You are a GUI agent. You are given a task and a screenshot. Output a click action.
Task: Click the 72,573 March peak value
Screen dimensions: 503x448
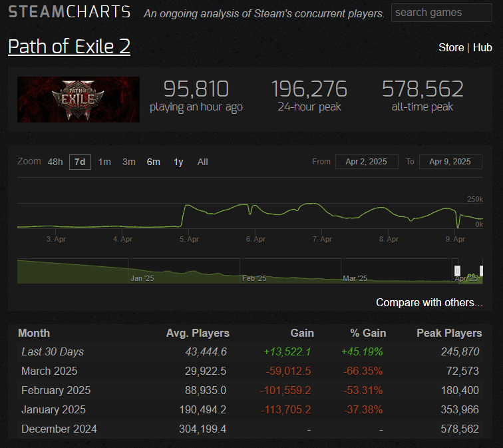[462, 371]
